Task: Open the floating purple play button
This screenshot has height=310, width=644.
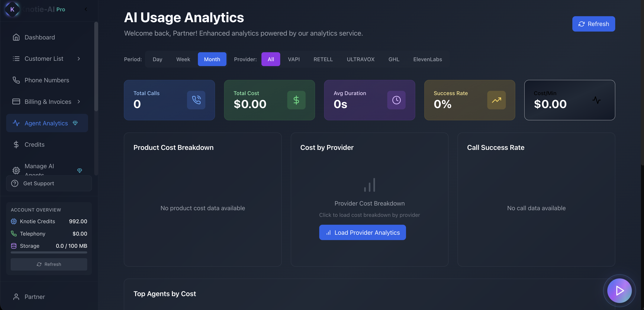Action: [619, 291]
